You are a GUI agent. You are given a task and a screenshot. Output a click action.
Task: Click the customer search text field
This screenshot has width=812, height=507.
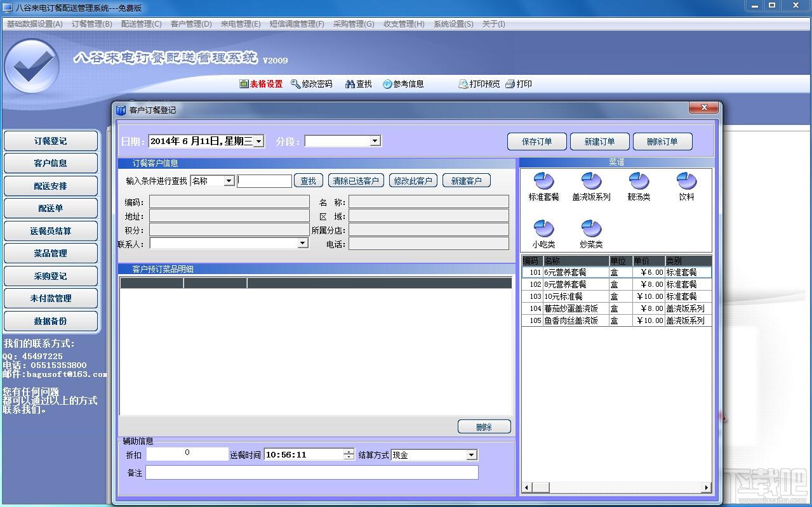point(264,181)
